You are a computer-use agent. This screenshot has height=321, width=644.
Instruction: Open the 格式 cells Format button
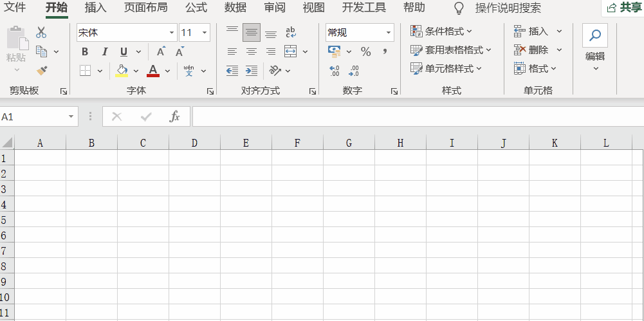tap(535, 69)
